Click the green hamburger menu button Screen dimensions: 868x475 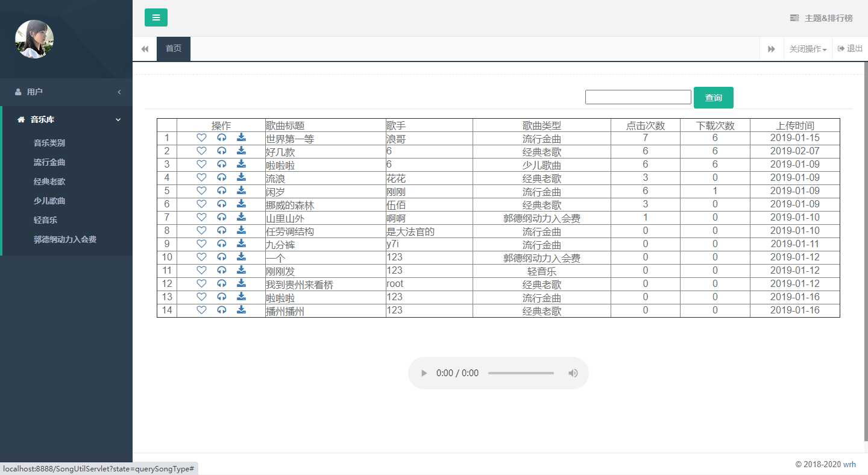(x=156, y=17)
